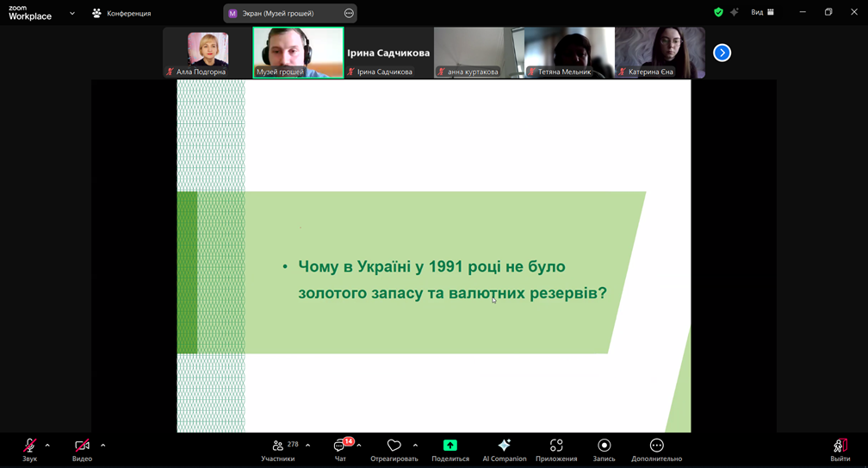Image resolution: width=868 pixels, height=468 pixels.
Task: Turn on camera with Видео button
Action: click(82, 449)
